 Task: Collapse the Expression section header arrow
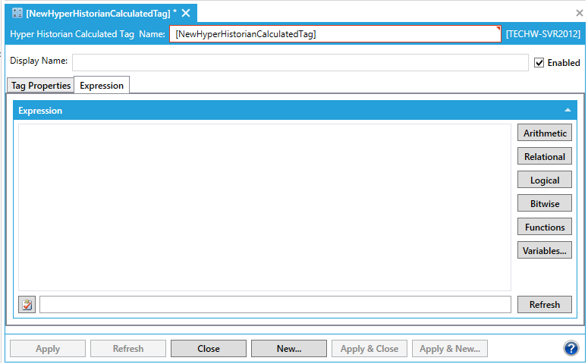pos(568,110)
